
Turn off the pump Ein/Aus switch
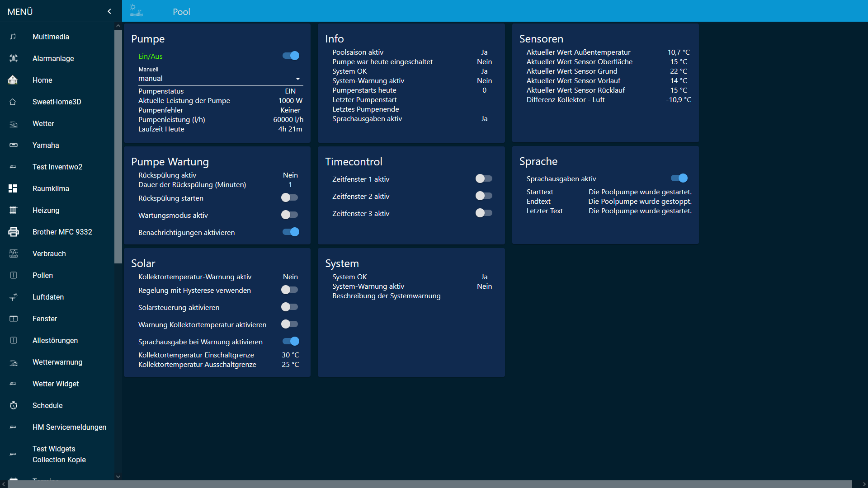(291, 56)
